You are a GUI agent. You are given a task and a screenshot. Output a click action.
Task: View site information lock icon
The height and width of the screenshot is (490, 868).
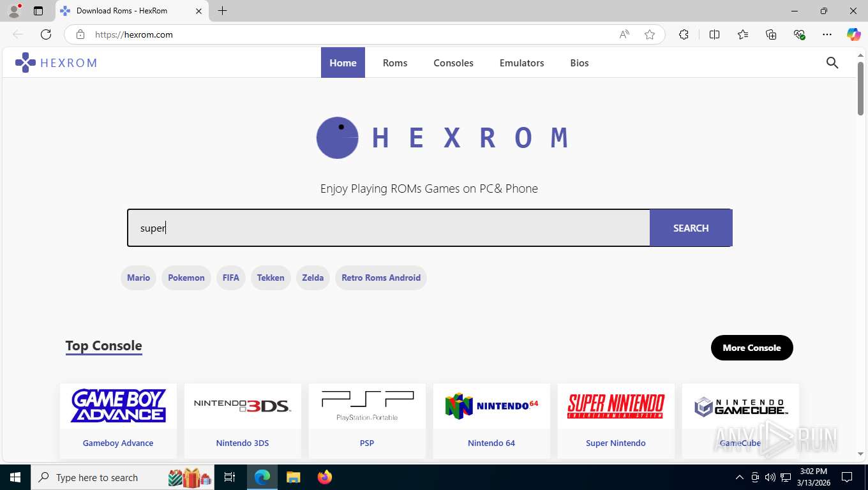click(x=80, y=34)
